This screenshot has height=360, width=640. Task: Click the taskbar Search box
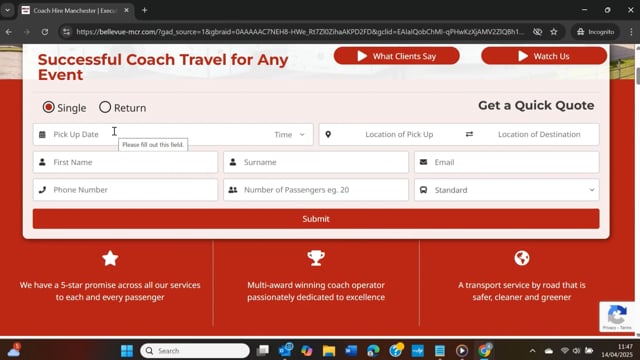pyautogui.click(x=195, y=351)
